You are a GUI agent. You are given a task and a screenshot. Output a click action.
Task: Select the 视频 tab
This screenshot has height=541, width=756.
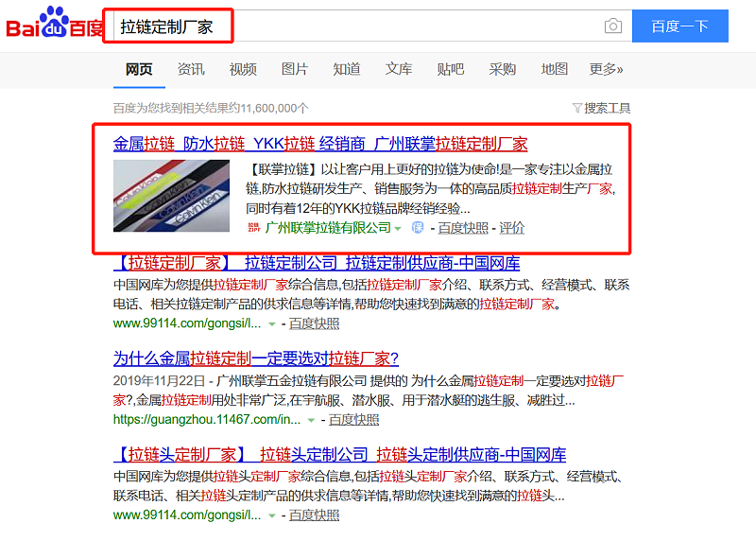(x=243, y=70)
